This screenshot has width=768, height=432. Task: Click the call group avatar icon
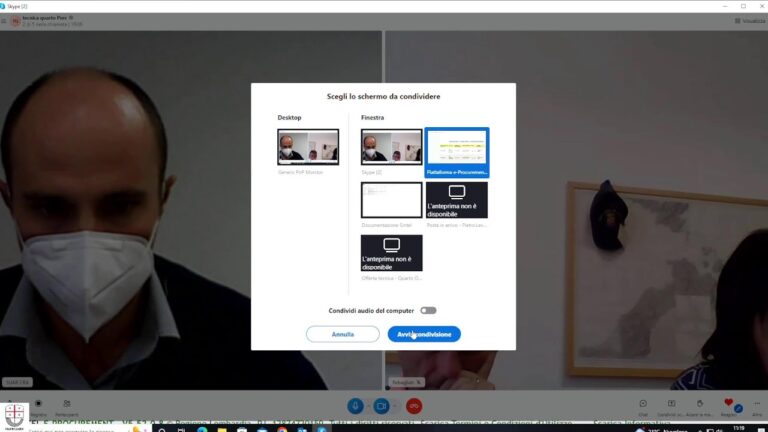pyautogui.click(x=16, y=21)
